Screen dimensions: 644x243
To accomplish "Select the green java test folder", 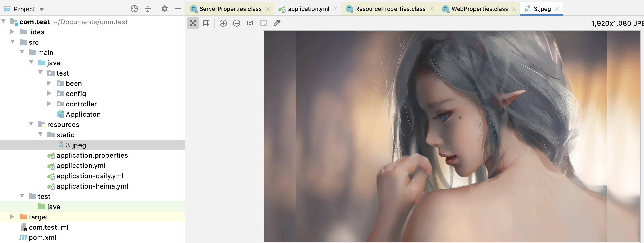I will (92, 207).
